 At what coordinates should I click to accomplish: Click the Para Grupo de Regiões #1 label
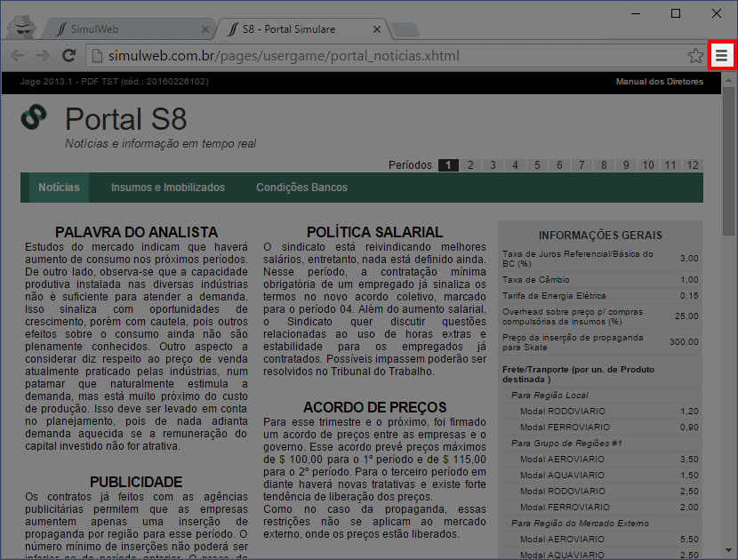pyautogui.click(x=566, y=444)
